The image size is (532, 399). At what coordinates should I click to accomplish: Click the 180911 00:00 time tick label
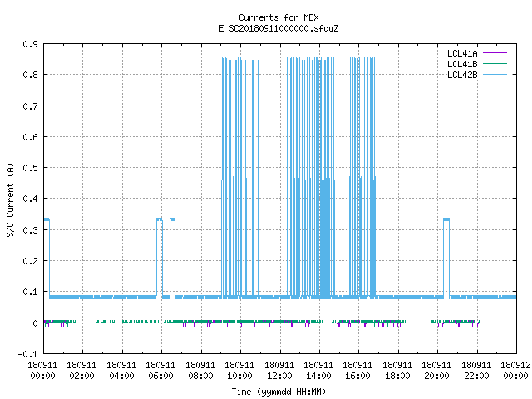pyautogui.click(x=42, y=371)
